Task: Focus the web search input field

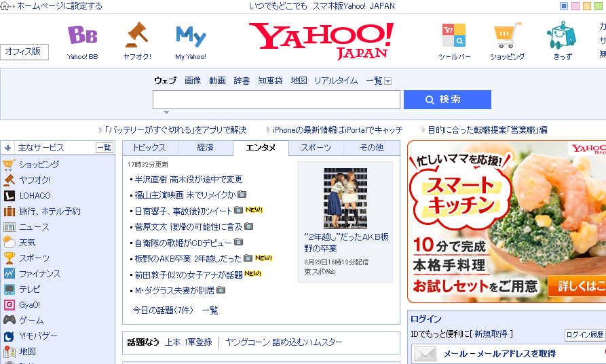Action: point(276,100)
